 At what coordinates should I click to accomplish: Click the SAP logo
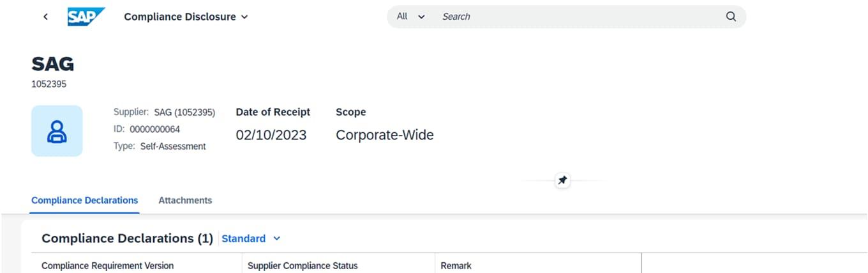point(86,17)
